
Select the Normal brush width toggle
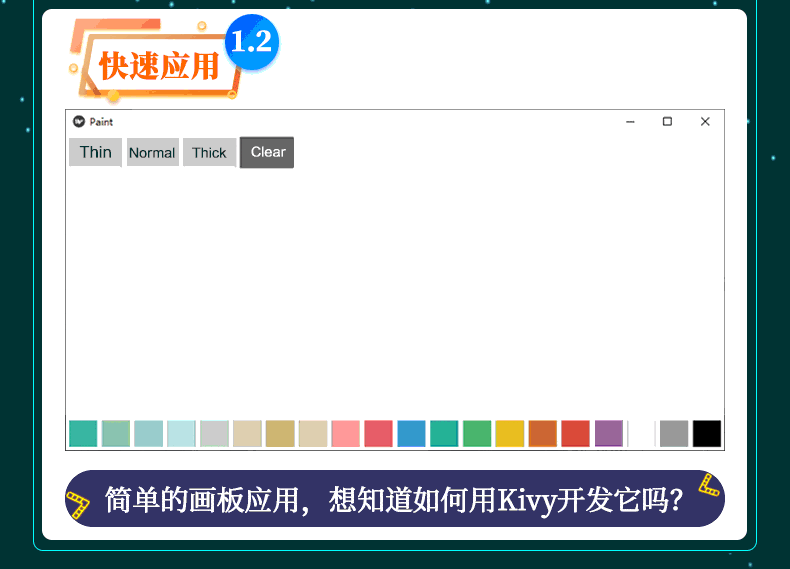click(x=152, y=153)
